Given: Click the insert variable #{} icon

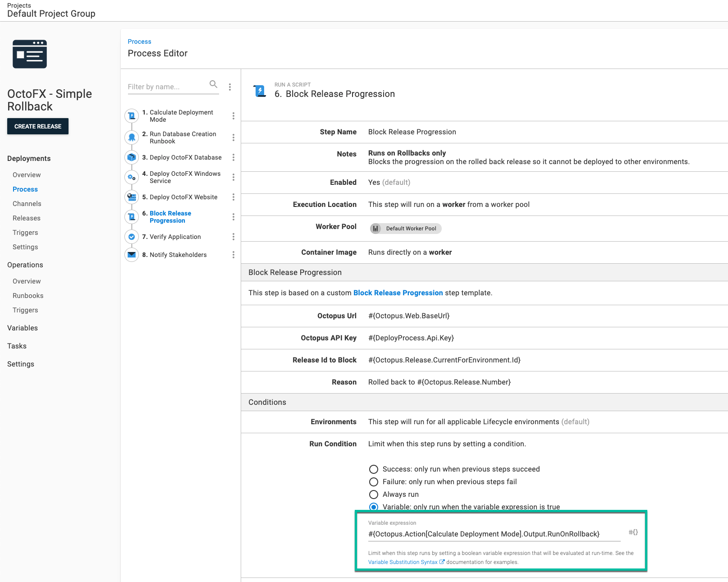Looking at the screenshot, I should [x=633, y=532].
